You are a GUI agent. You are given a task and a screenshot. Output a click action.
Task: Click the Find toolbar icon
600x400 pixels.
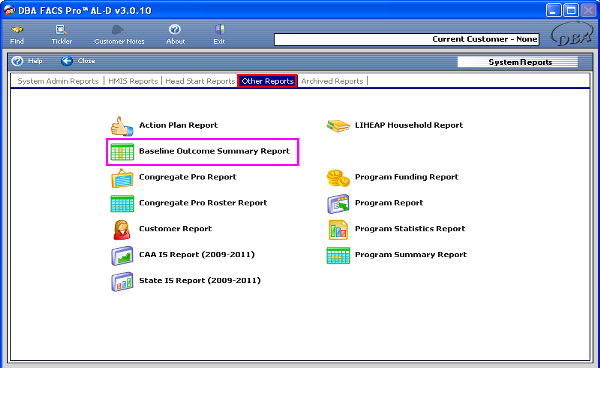tap(18, 34)
